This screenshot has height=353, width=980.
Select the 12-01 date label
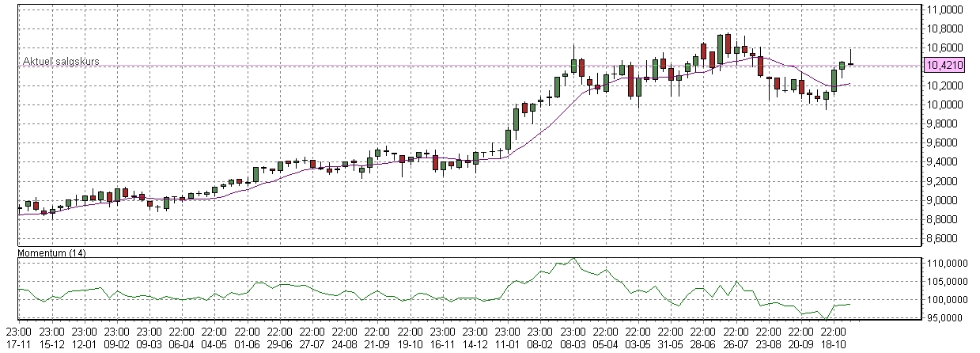(84, 344)
